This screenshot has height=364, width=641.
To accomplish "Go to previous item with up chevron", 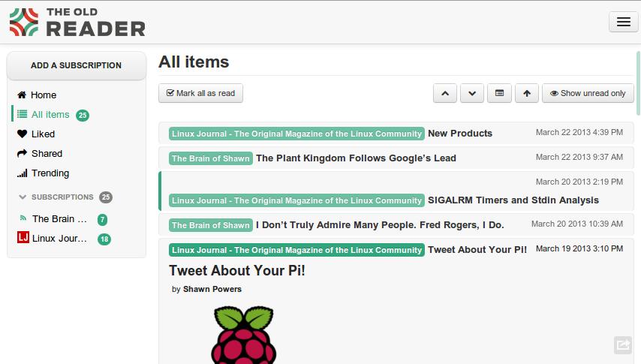I will pos(445,93).
